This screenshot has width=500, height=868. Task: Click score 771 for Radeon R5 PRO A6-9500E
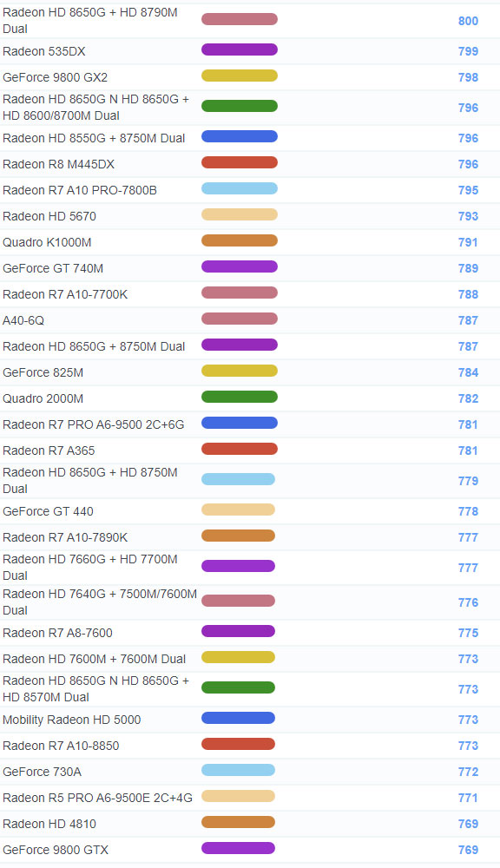click(468, 798)
